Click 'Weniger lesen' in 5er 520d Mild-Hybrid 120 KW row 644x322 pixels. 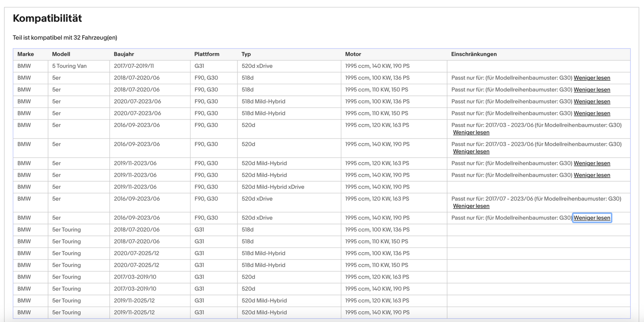coord(592,163)
